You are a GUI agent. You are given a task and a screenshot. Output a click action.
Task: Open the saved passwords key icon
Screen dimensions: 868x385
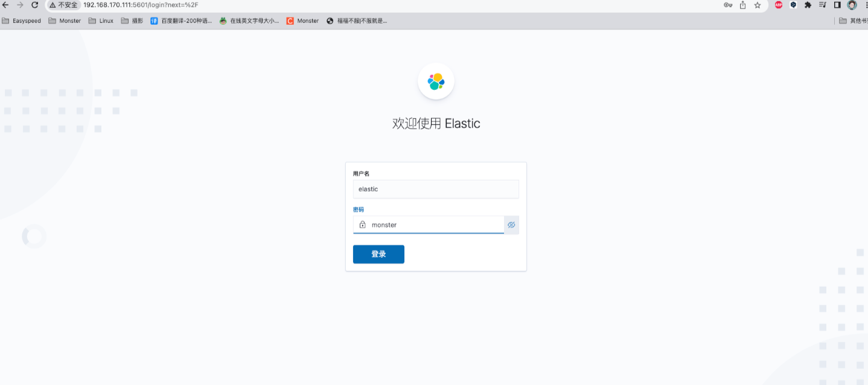728,5
